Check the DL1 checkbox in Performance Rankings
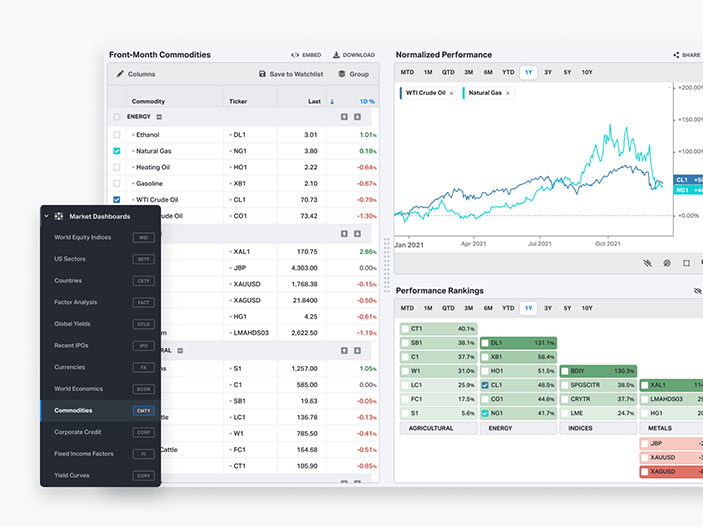 (485, 343)
